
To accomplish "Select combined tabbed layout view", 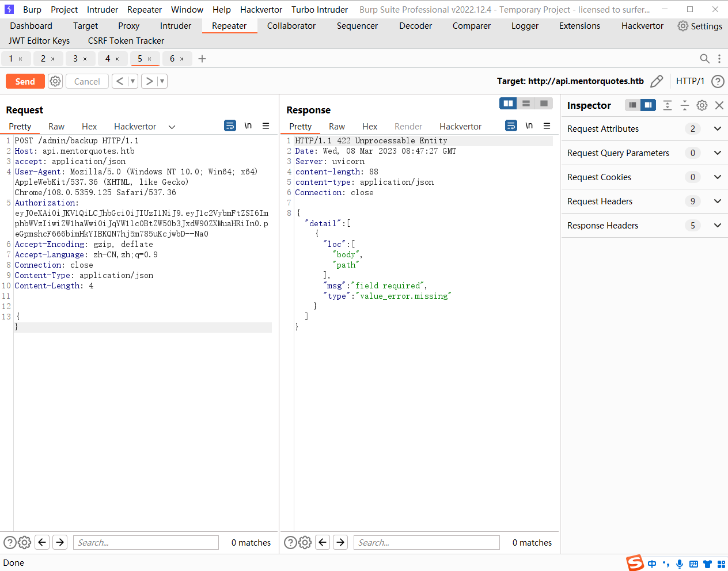I will [x=544, y=104].
